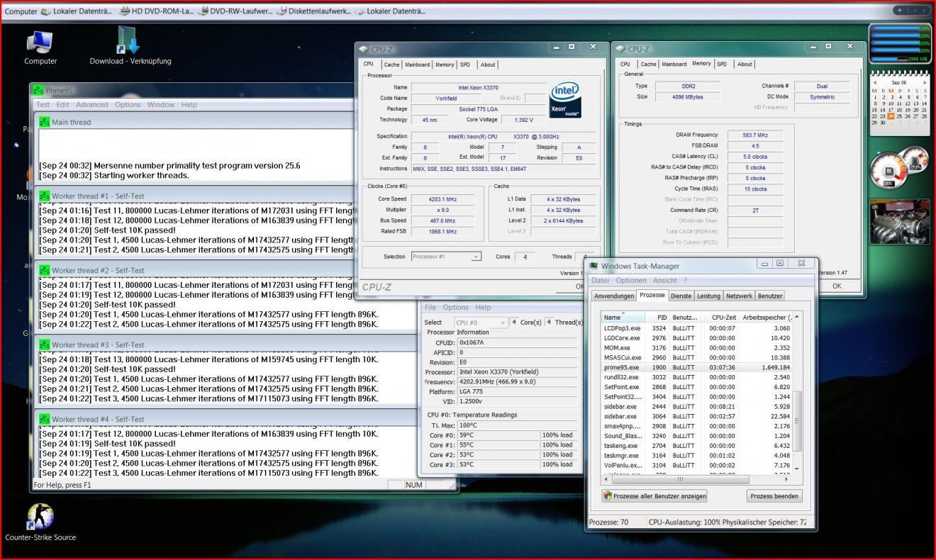Open the Optionen menu in Task-Manager
Screen dimensions: 936x560
631,281
